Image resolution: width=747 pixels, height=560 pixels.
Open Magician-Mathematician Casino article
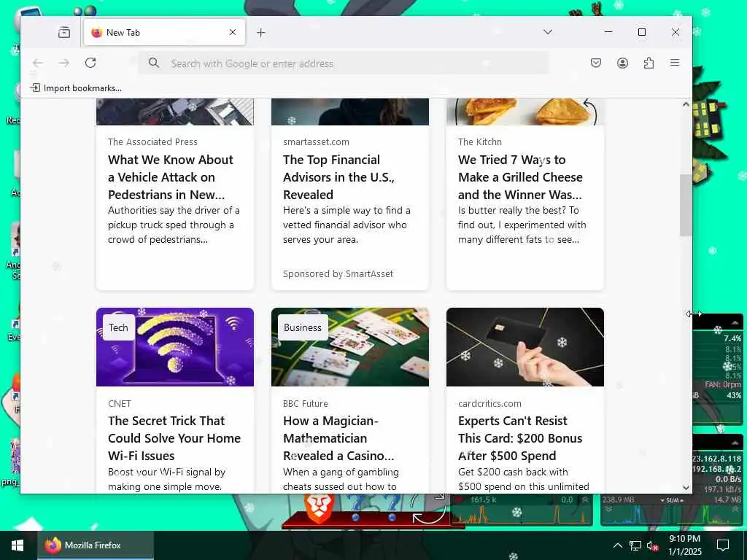coord(338,438)
